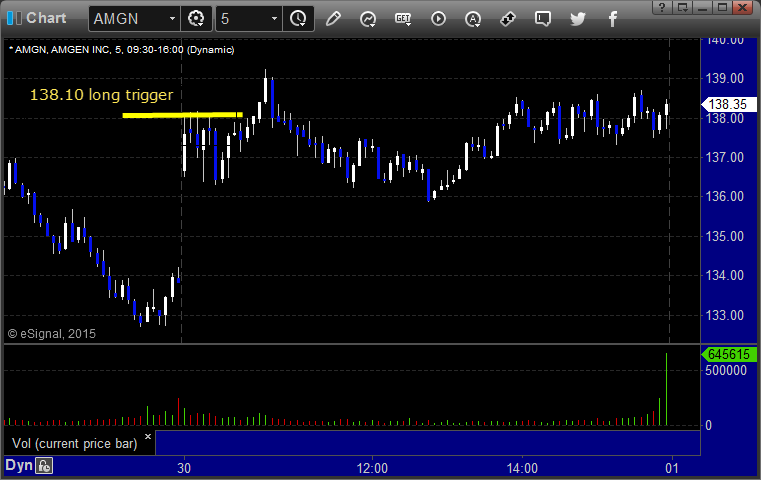Toggle the time scale lock icon
The image size is (761, 480).
44,466
